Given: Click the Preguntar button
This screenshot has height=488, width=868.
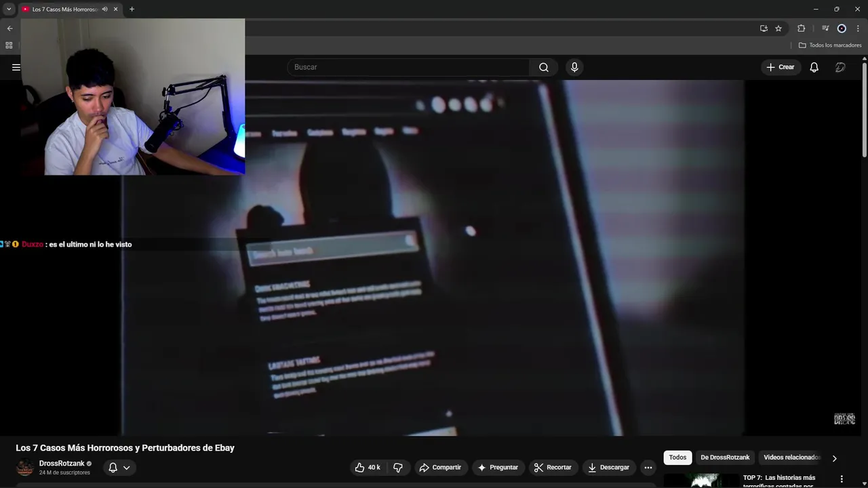Looking at the screenshot, I should click(x=498, y=467).
